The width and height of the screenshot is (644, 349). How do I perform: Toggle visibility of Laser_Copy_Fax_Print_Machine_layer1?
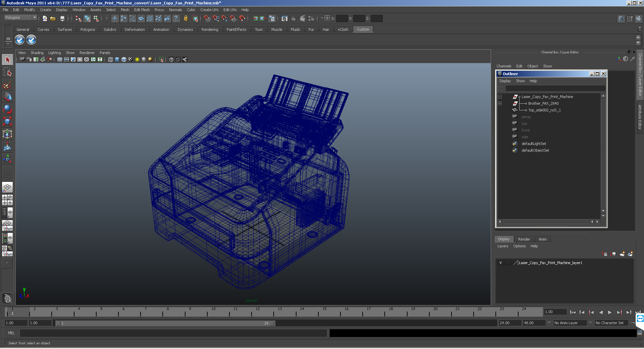pyautogui.click(x=501, y=263)
